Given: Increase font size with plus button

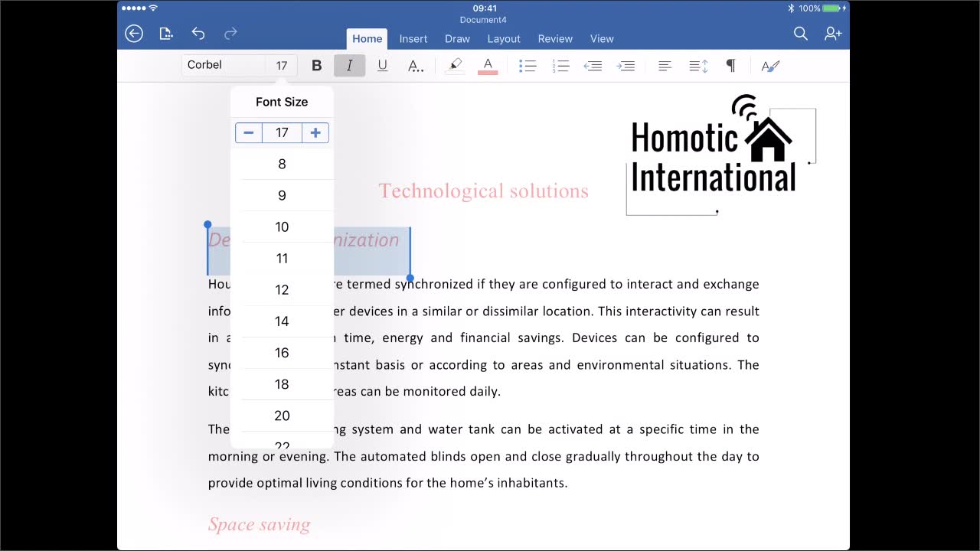Looking at the screenshot, I should coord(315,132).
